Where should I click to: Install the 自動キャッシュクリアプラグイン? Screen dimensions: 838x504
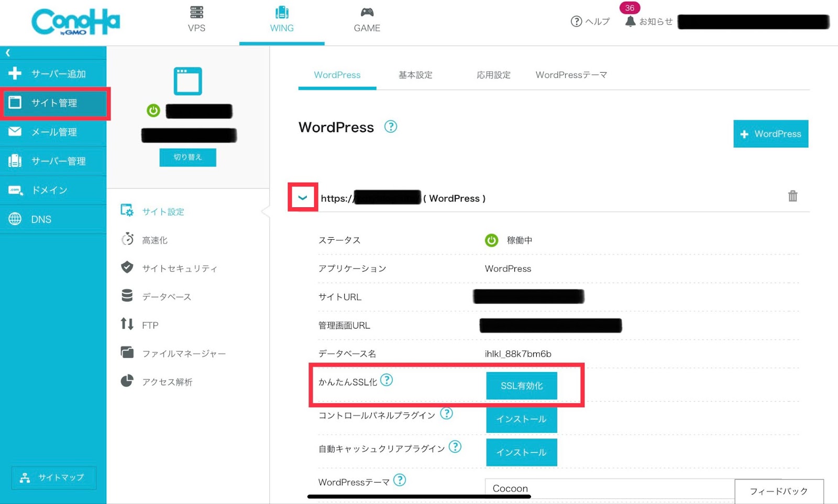pos(522,452)
